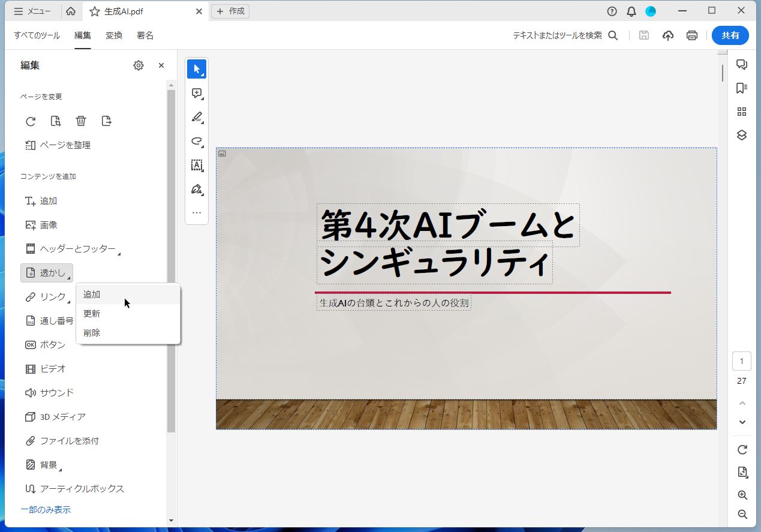
Task: Open the add comment annotation tool
Action: pos(197,93)
